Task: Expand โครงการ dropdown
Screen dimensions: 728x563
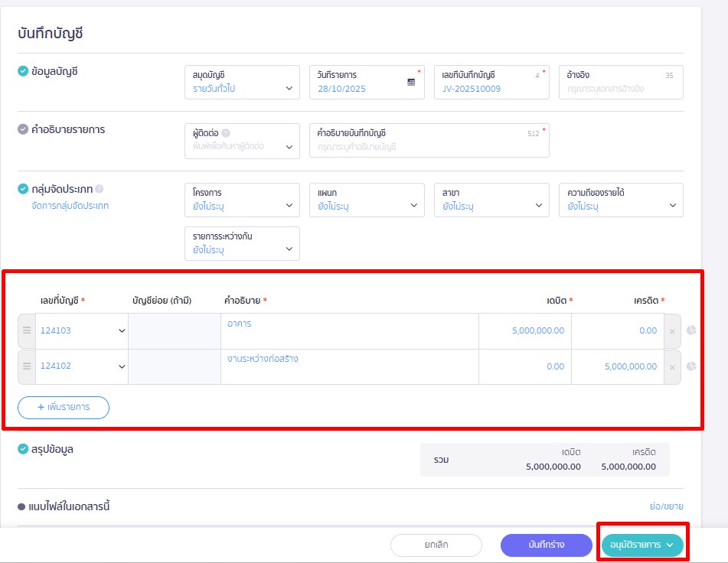Action: click(242, 200)
